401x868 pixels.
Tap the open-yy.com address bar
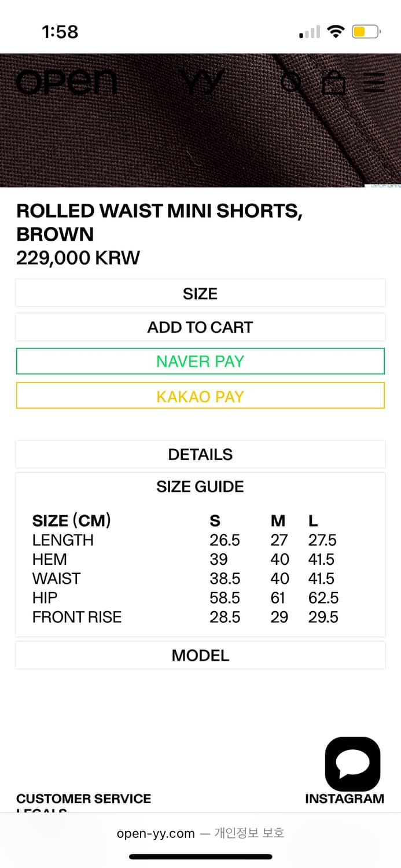click(x=200, y=833)
